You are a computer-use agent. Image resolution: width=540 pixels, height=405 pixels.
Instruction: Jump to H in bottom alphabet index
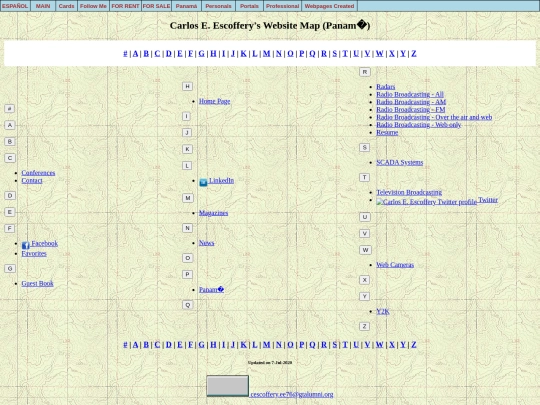tap(213, 344)
